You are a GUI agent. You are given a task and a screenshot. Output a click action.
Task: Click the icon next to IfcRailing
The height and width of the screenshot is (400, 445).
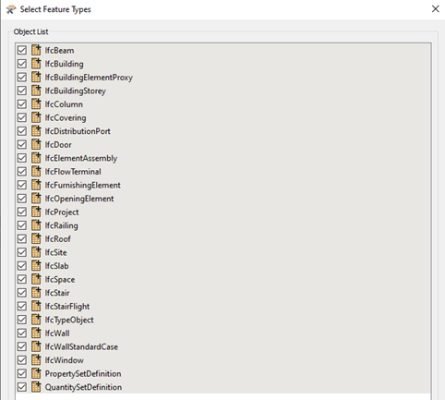[36, 225]
